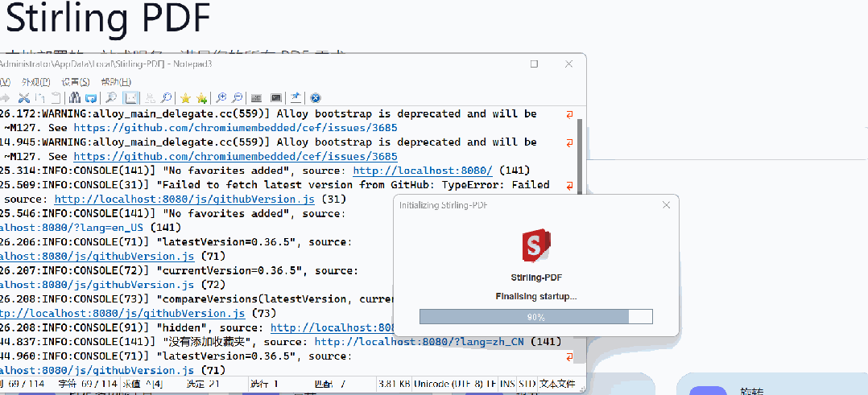The image size is (868, 395).
Task: Click the blue round X exit icon
Action: 316,98
